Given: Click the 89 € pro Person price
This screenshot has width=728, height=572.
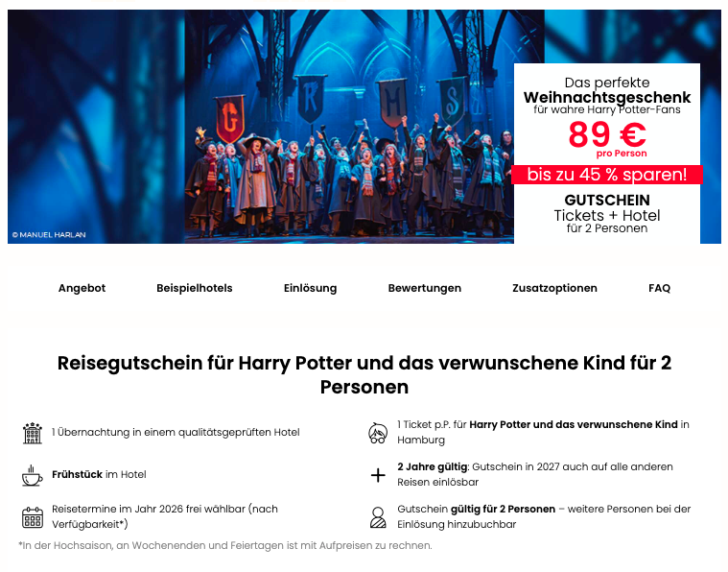Looking at the screenshot, I should [x=607, y=138].
